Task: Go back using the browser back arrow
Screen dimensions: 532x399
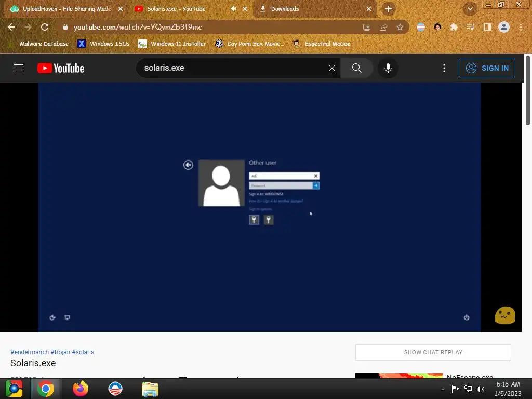Action: pyautogui.click(x=11, y=27)
